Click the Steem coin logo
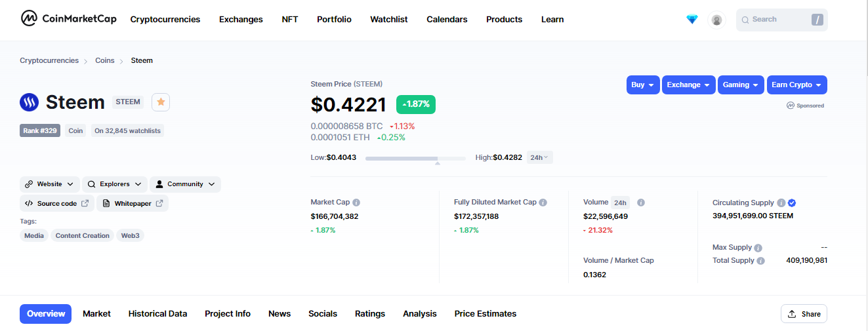868x331 pixels. [30, 102]
